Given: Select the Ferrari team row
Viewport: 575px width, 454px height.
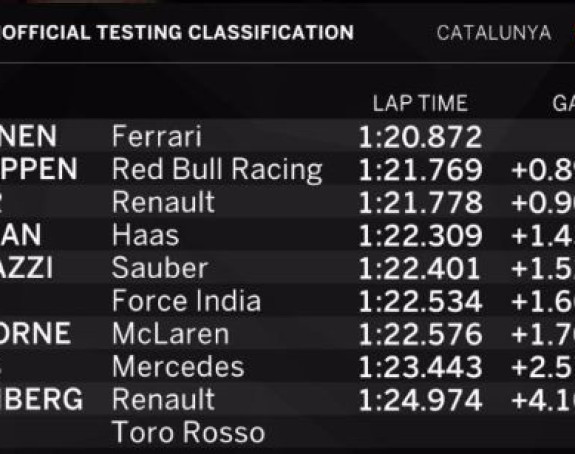Looking at the screenshot, I should (288, 136).
